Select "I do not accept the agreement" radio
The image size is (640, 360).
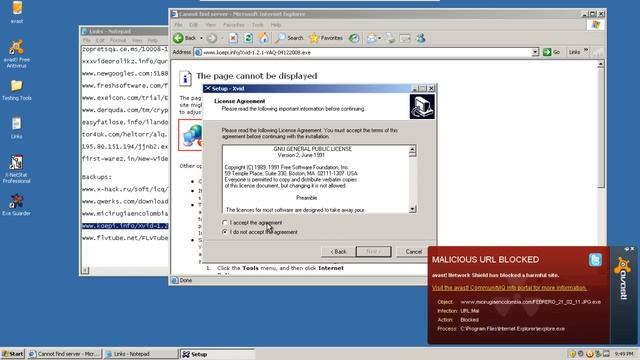[x=225, y=232]
